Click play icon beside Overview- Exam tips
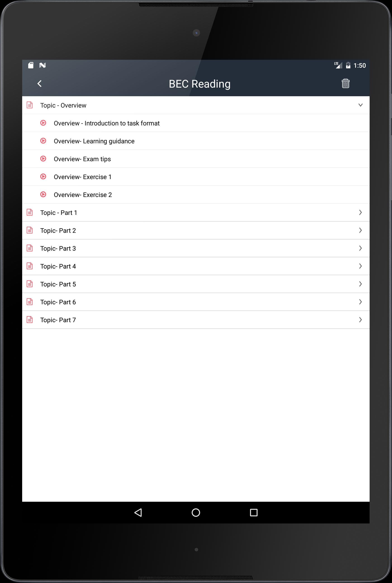392x583 pixels. [43, 159]
